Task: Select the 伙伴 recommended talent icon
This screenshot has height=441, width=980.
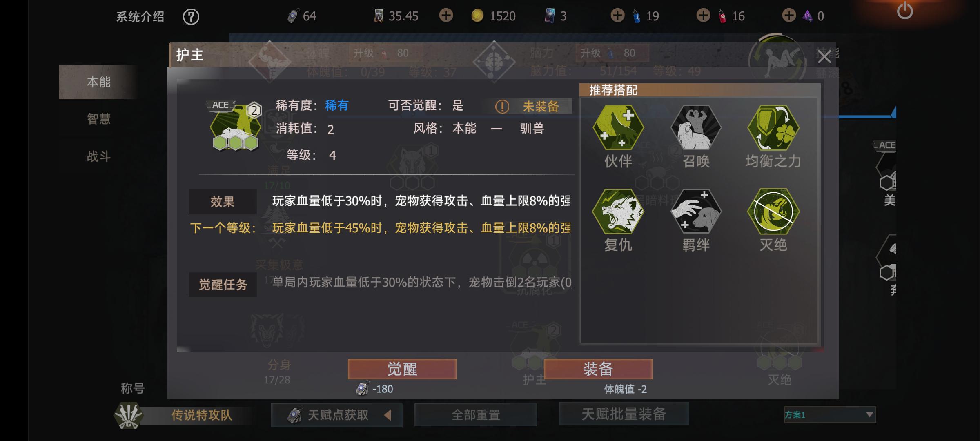Action: click(x=618, y=128)
